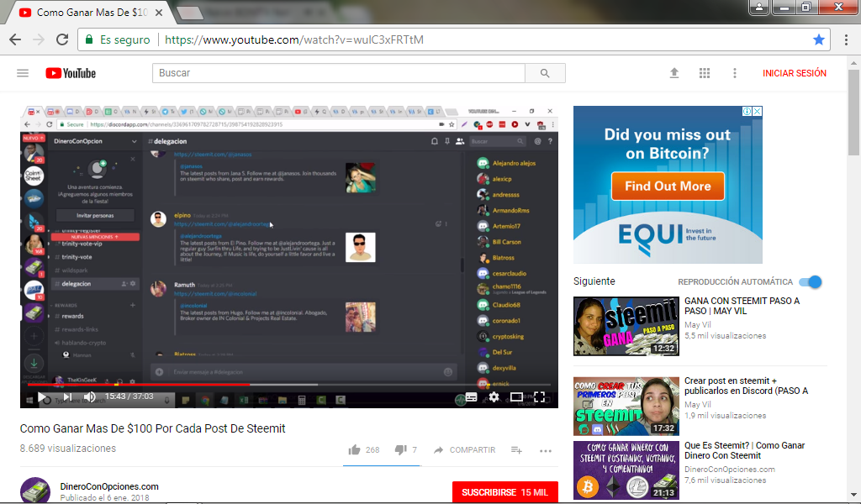
Task: Click the 1,9 mil visualizaciones text
Action: tap(725, 416)
